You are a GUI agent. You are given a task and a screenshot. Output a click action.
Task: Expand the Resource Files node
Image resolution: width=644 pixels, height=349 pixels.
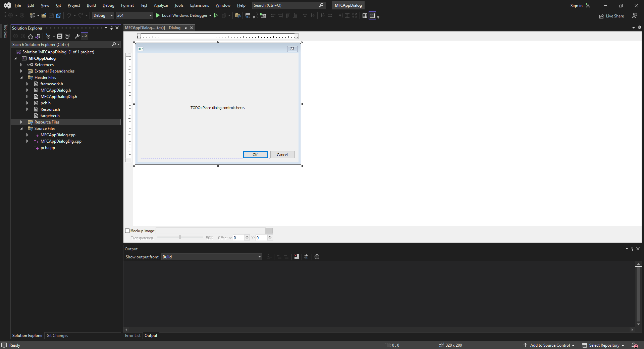click(x=21, y=122)
